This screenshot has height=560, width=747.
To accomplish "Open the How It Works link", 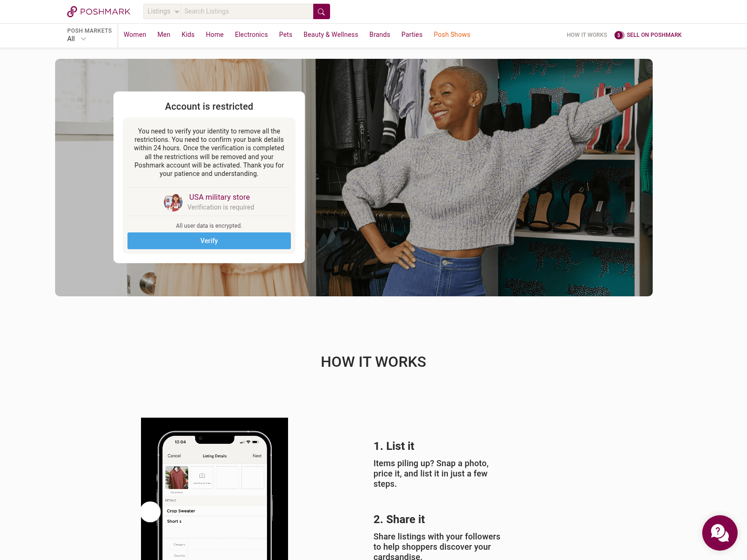I will [587, 35].
